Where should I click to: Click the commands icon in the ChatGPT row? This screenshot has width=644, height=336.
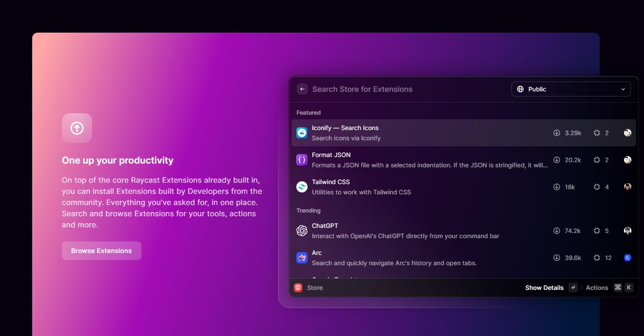pos(597,231)
